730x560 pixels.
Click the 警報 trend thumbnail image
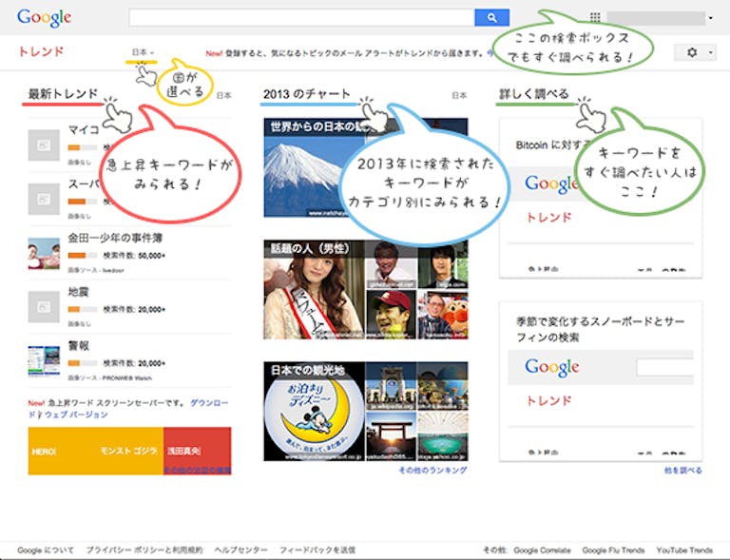(45, 361)
